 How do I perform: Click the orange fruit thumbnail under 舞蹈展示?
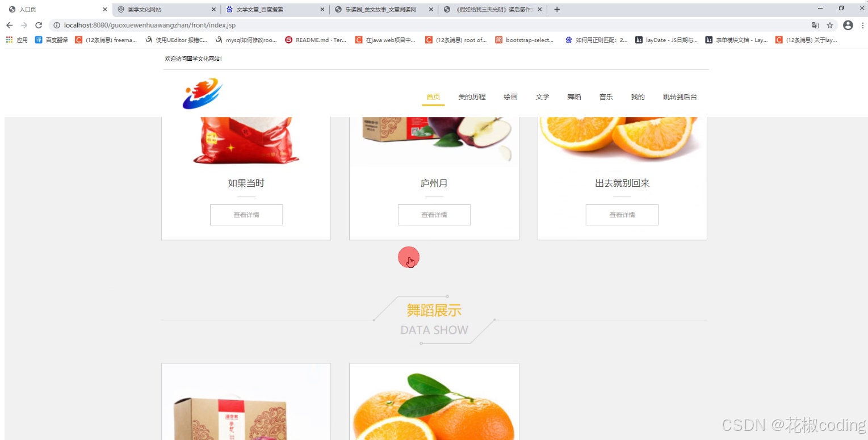pyautogui.click(x=434, y=403)
